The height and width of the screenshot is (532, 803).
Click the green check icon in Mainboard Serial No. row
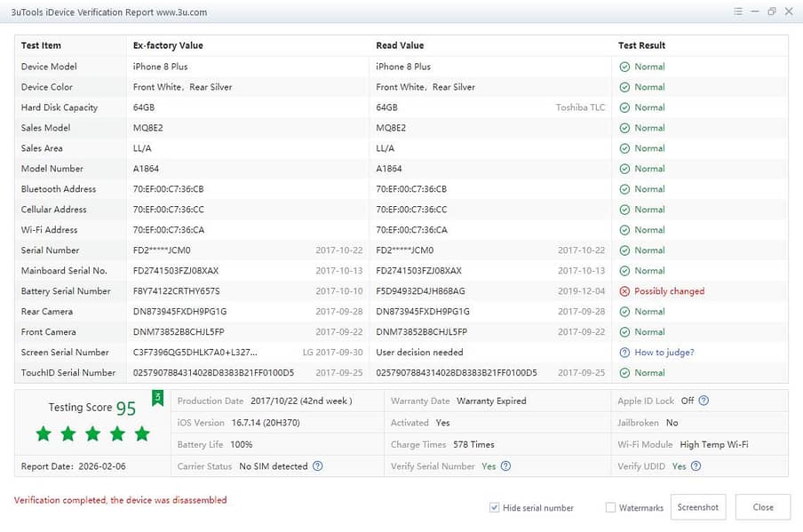624,270
